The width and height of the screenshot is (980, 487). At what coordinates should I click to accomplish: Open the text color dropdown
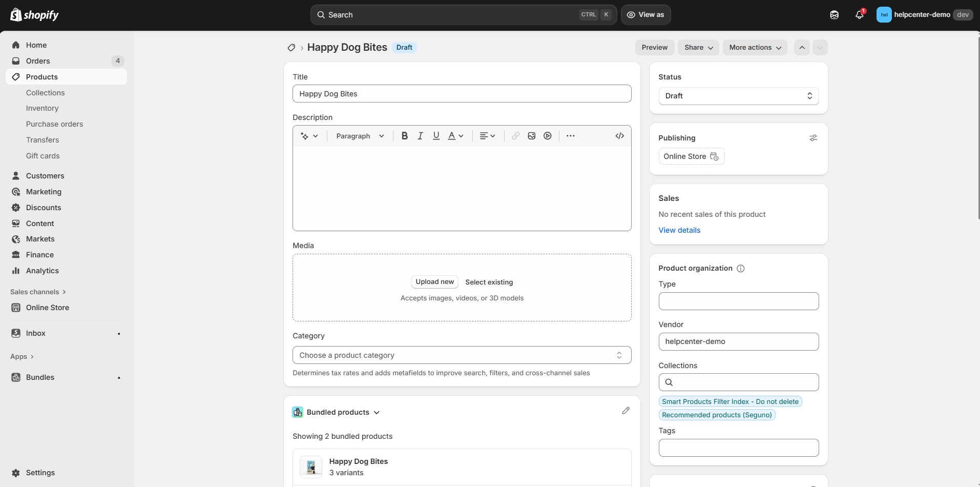(455, 136)
